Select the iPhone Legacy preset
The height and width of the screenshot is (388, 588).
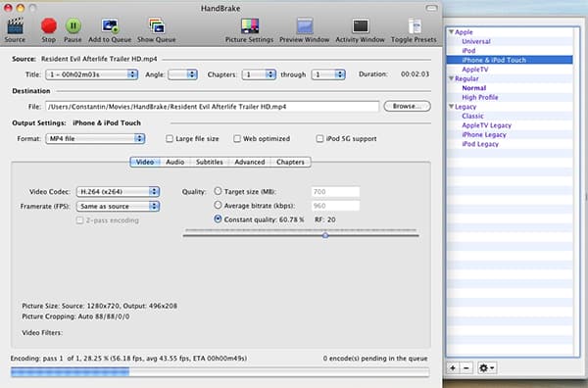click(x=484, y=135)
